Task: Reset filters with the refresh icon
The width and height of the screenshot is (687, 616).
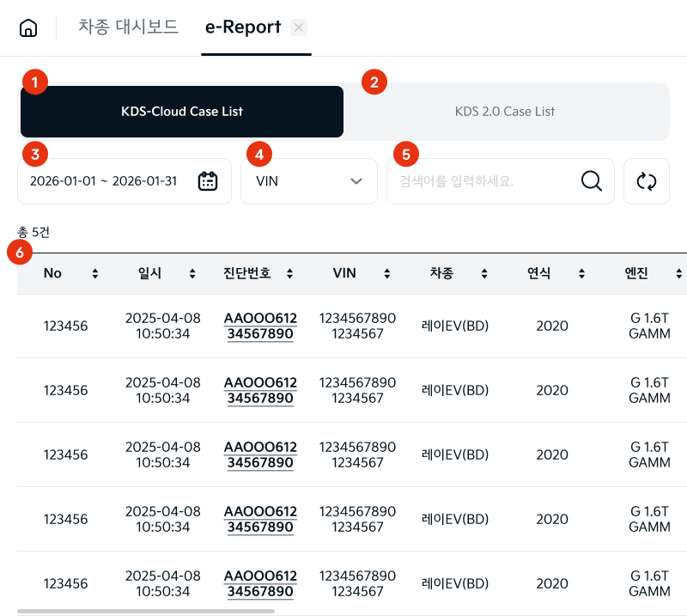Action: tap(647, 181)
